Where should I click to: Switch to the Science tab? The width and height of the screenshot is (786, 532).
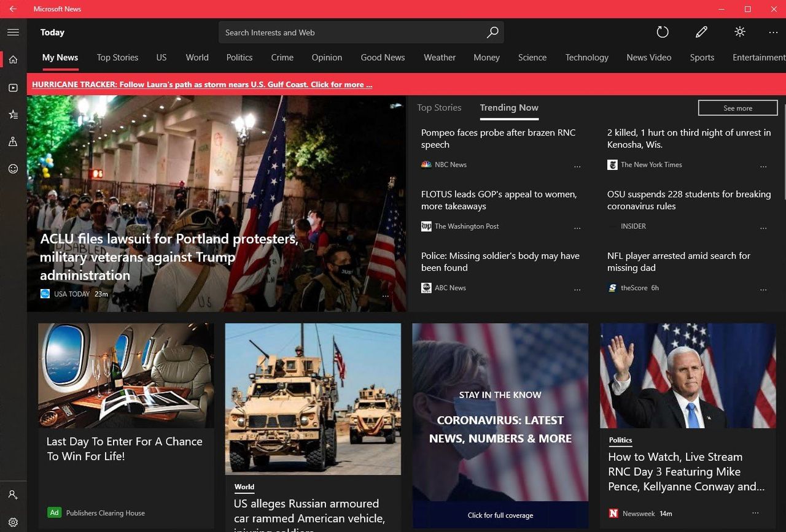click(x=532, y=58)
